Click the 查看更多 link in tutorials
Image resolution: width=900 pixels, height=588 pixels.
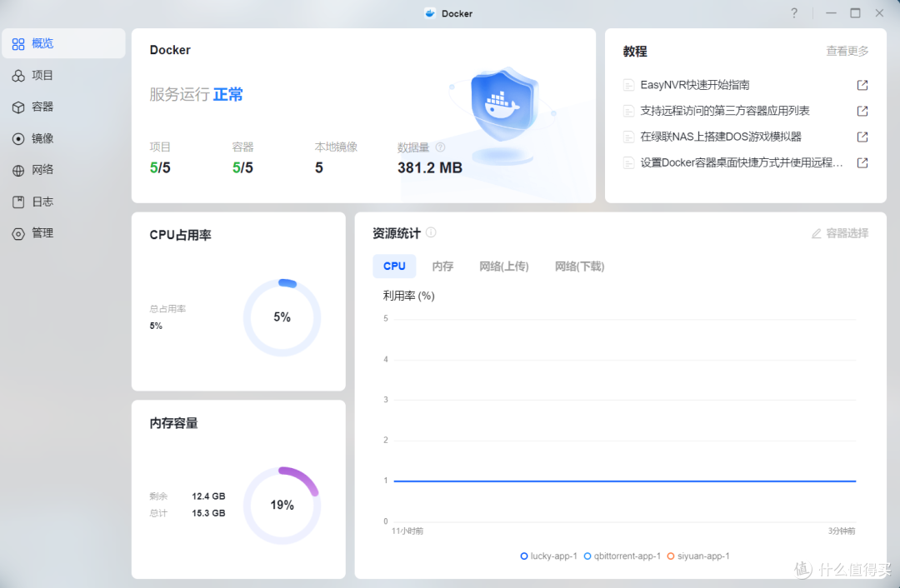(847, 51)
